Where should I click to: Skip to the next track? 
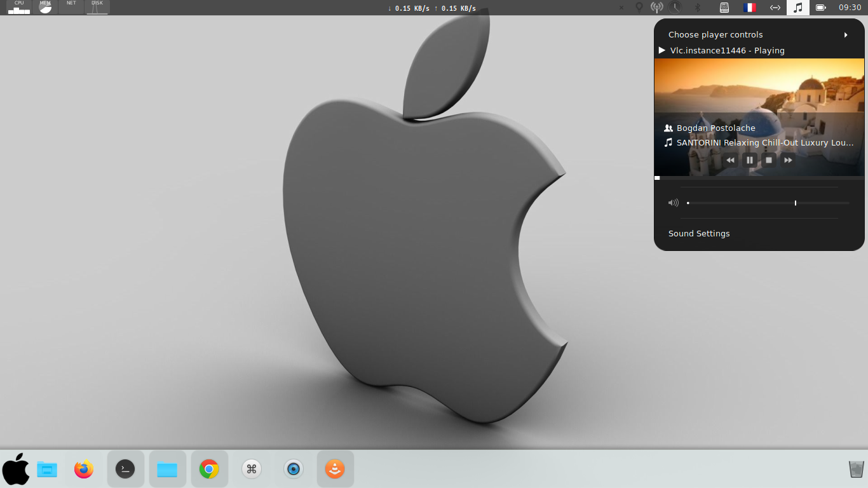788,160
